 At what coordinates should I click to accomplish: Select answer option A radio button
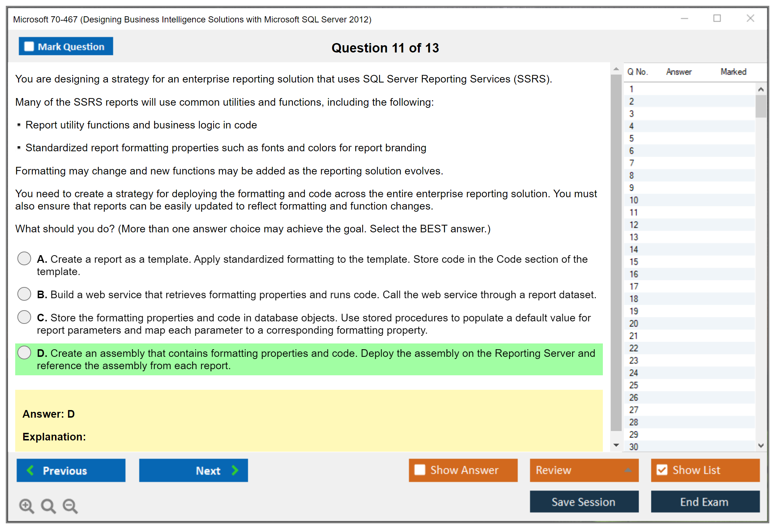tap(24, 258)
